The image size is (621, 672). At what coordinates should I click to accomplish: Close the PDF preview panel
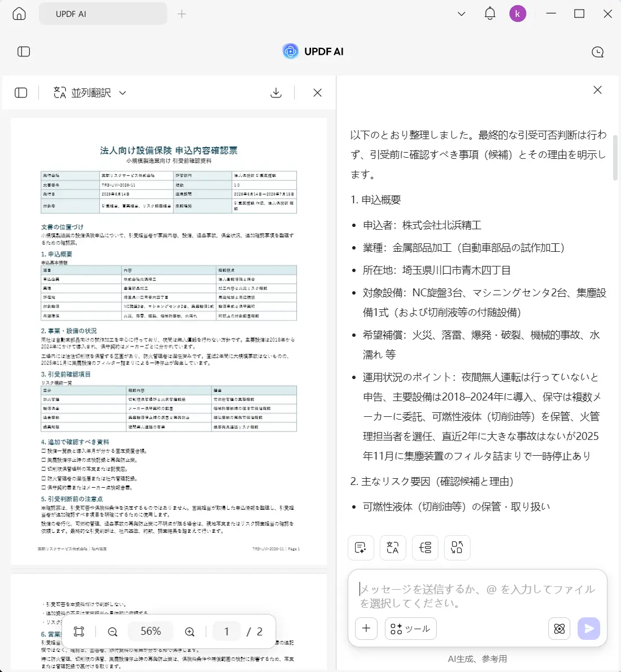[317, 92]
